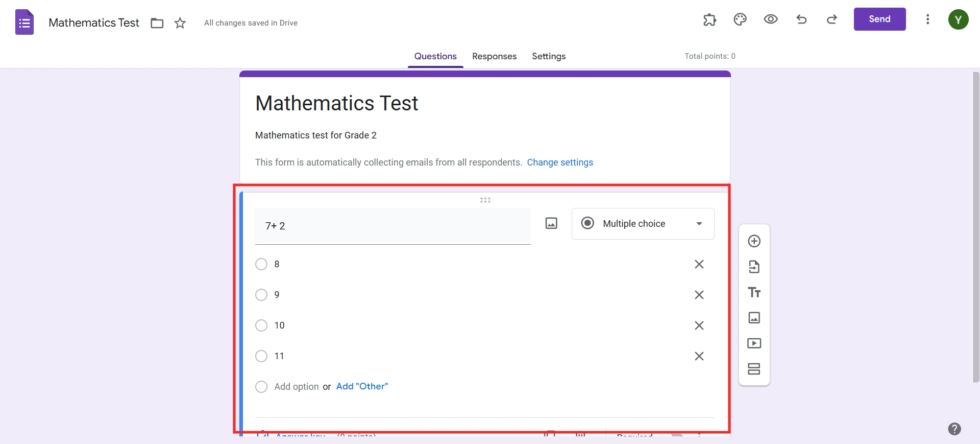Add a title and description block
980x444 pixels.
[x=754, y=292]
